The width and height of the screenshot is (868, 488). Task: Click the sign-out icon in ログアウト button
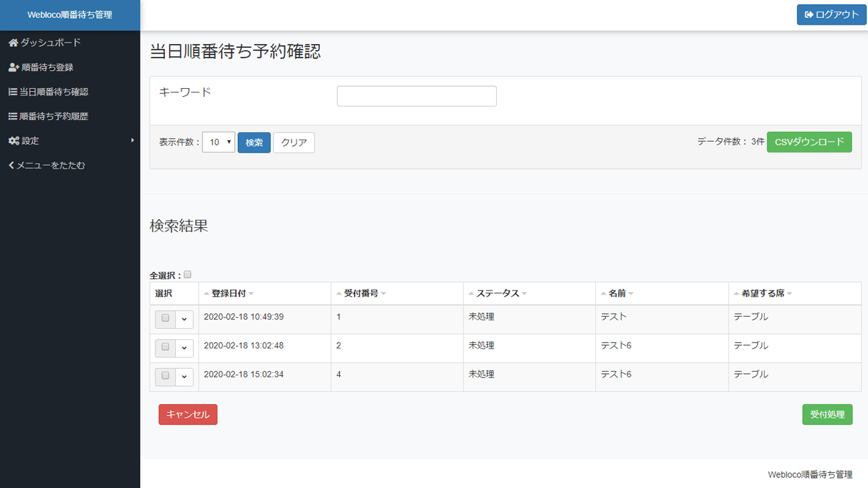(809, 14)
